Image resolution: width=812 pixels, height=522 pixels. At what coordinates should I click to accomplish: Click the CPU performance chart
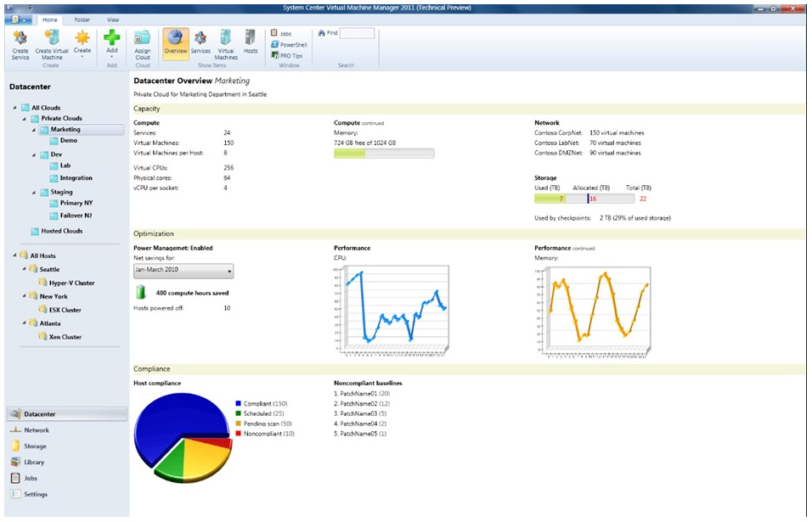point(391,311)
